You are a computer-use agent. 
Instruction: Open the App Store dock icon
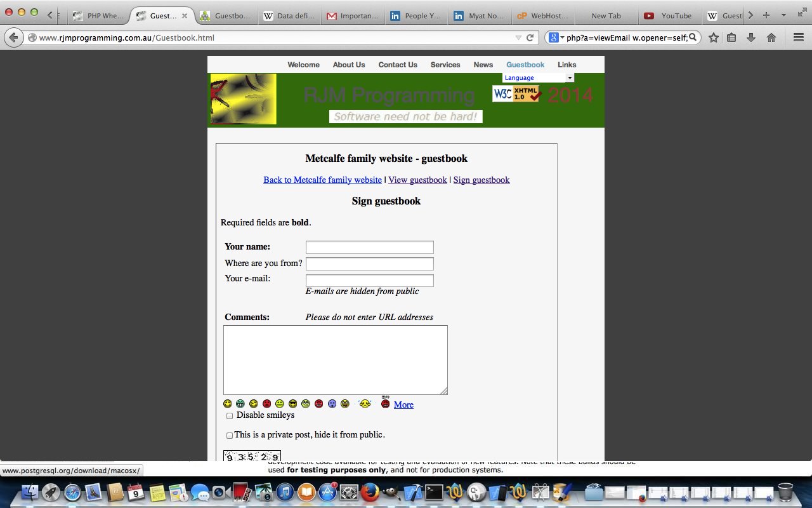(327, 492)
